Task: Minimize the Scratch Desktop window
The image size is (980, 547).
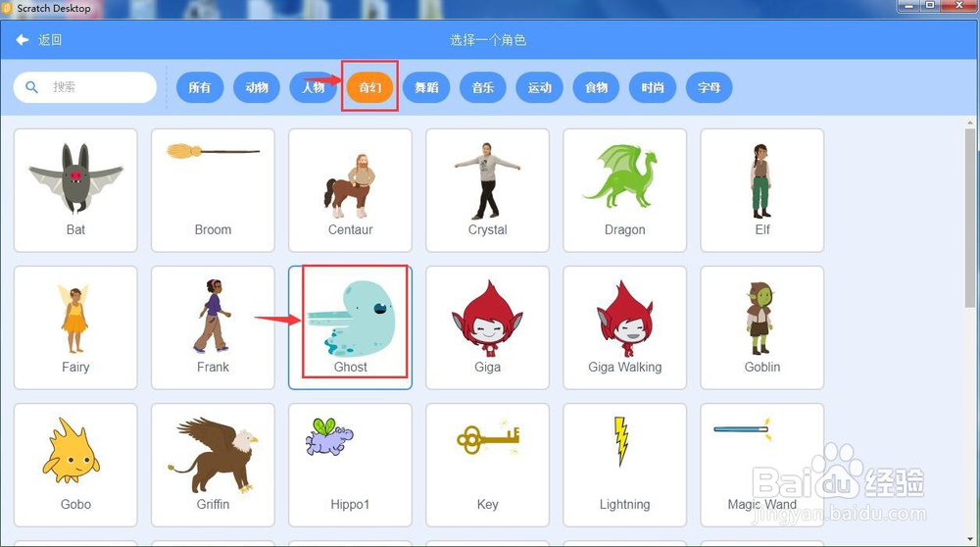Action: 908,6
